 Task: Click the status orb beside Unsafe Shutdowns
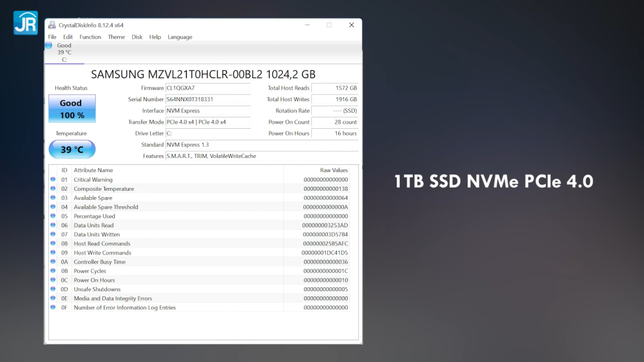(53, 289)
